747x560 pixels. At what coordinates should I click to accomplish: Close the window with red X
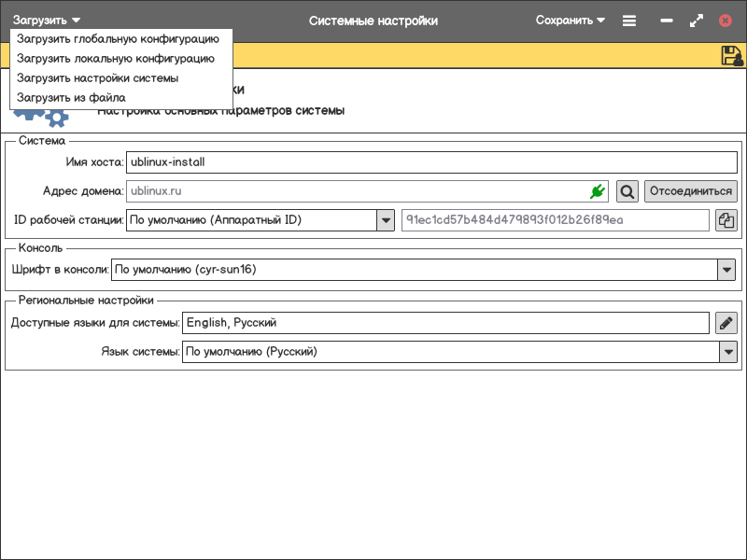(x=726, y=20)
